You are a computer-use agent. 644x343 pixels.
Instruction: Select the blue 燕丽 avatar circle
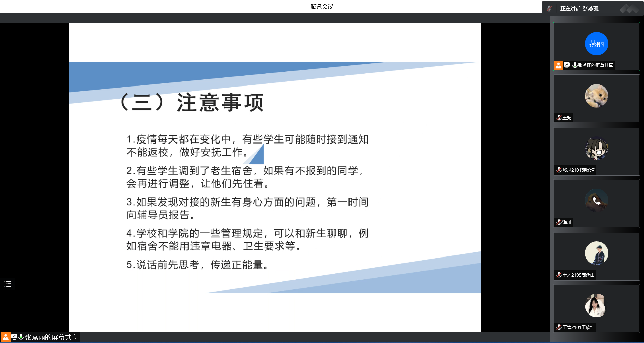point(596,44)
